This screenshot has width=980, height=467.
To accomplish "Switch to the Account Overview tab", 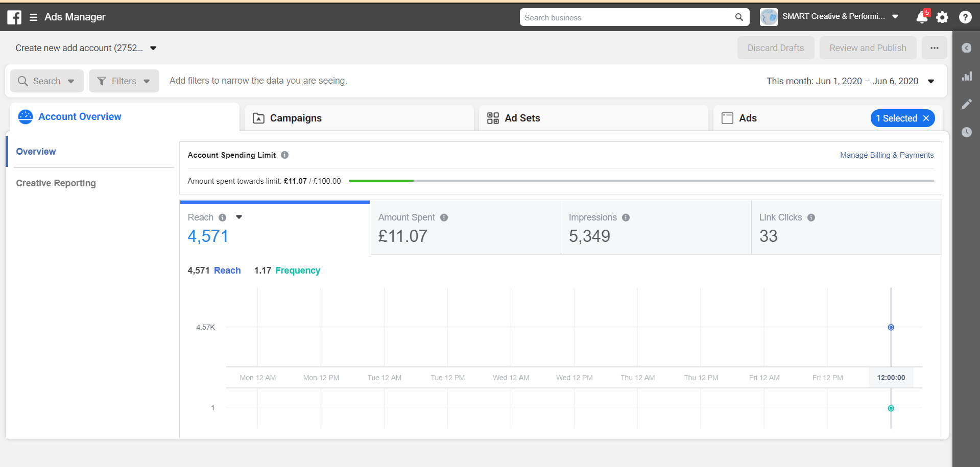I will (125, 117).
